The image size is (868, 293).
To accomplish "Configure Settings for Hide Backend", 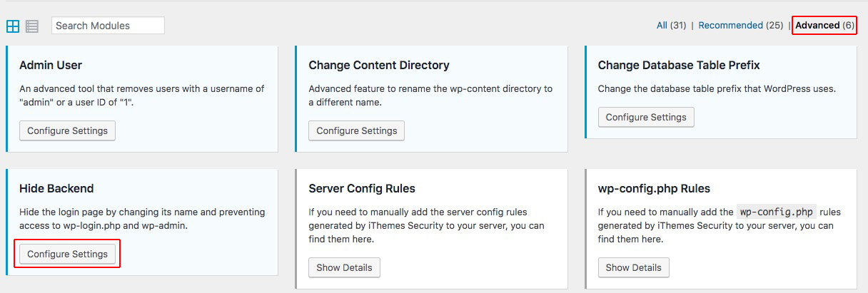I will click(67, 254).
